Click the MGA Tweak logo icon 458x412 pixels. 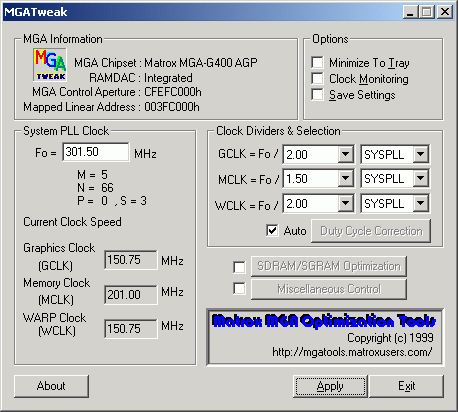click(x=50, y=65)
